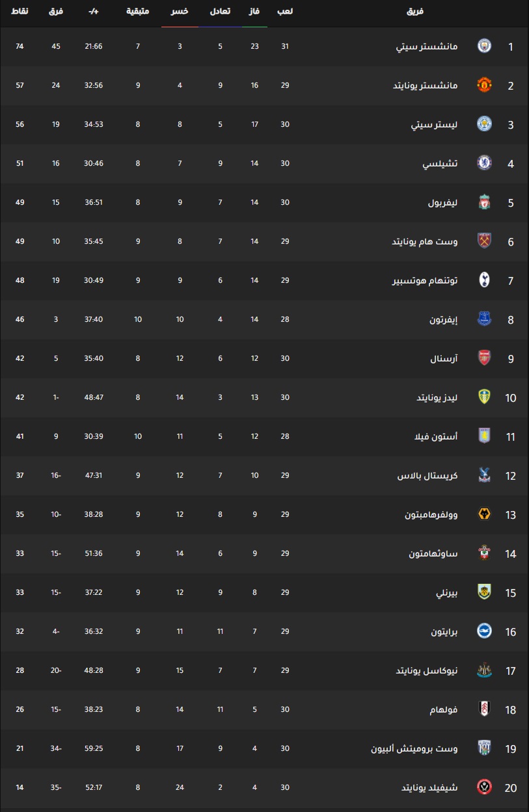
Task: Click the نقاط (points) column header
Action: (x=20, y=12)
